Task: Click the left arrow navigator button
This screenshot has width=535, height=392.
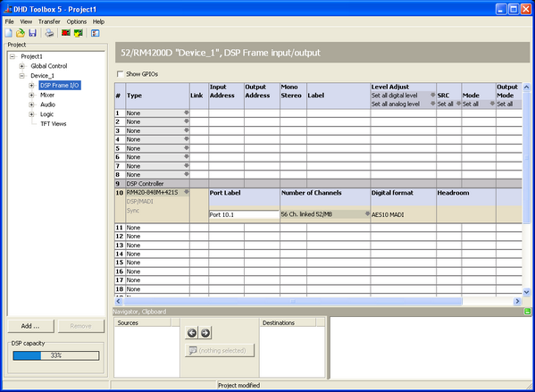Action: [x=192, y=333]
